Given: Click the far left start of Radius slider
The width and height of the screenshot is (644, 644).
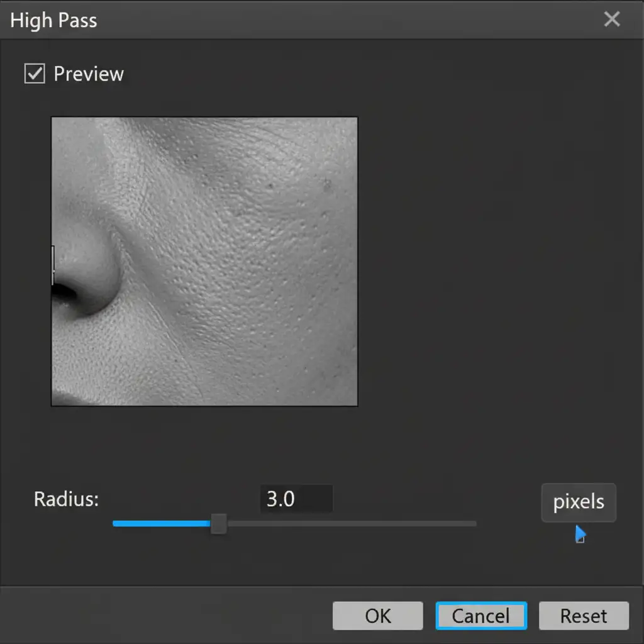Looking at the screenshot, I should tap(115, 523).
